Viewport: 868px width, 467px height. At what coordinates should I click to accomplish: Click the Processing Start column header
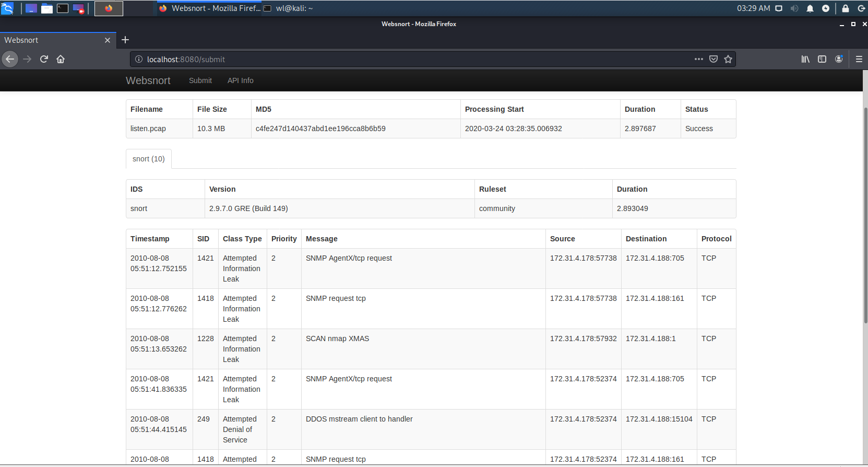click(540, 109)
